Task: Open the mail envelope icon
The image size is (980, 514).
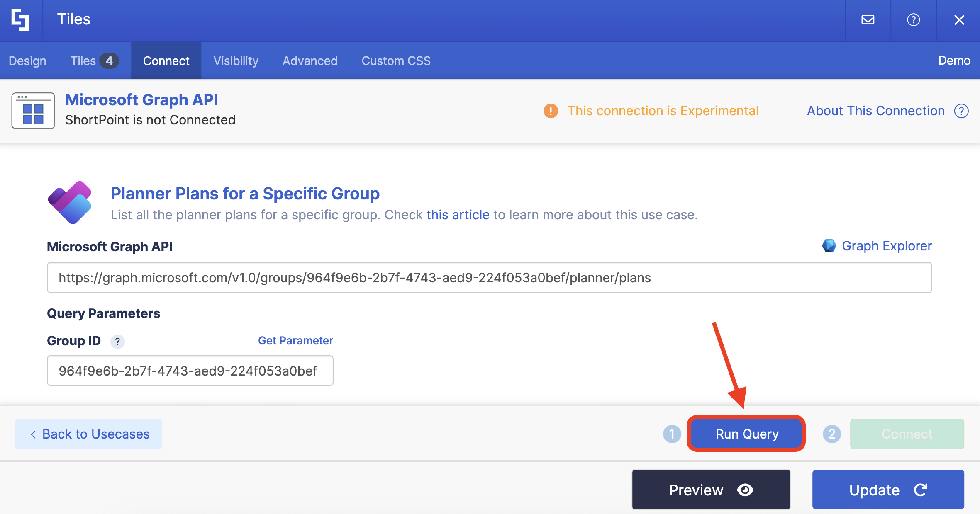Action: [868, 20]
